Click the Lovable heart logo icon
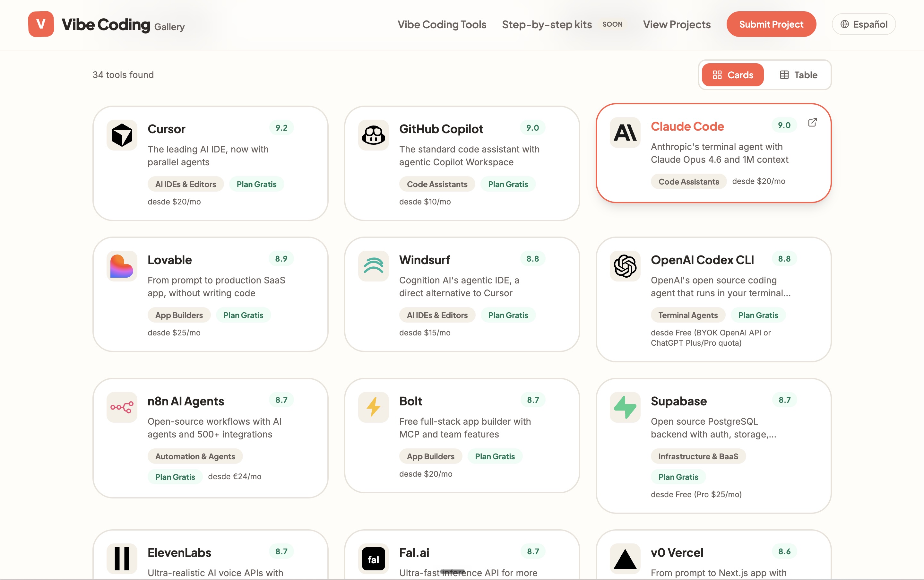Image resolution: width=924 pixels, height=580 pixels. point(122,266)
